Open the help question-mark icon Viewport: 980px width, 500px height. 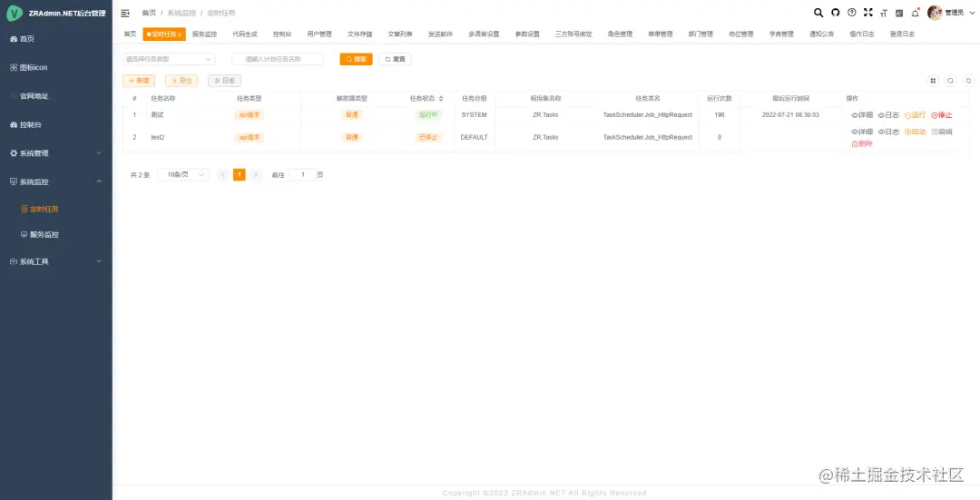pos(852,13)
